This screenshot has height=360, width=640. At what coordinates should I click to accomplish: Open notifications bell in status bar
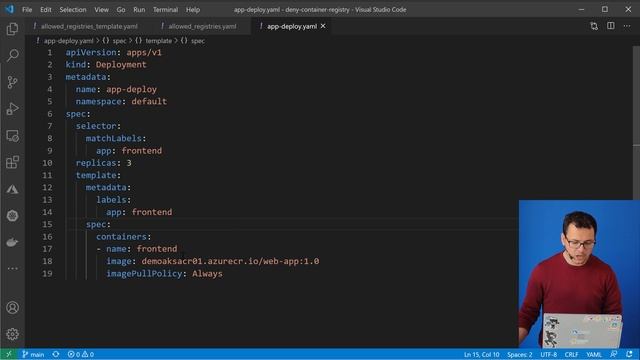click(x=629, y=354)
